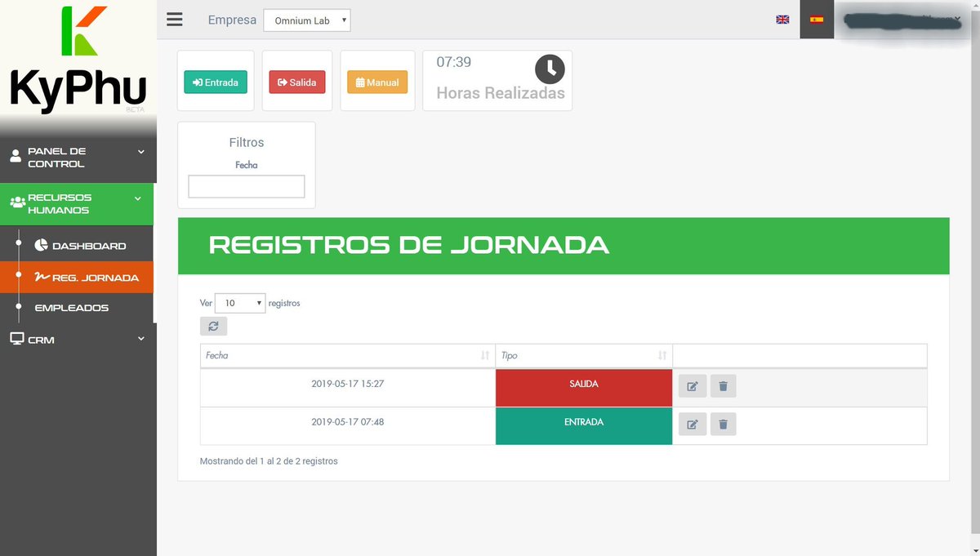The height and width of the screenshot is (556, 980).
Task: Click the clock icon in Horas Realizadas
Action: click(x=550, y=69)
